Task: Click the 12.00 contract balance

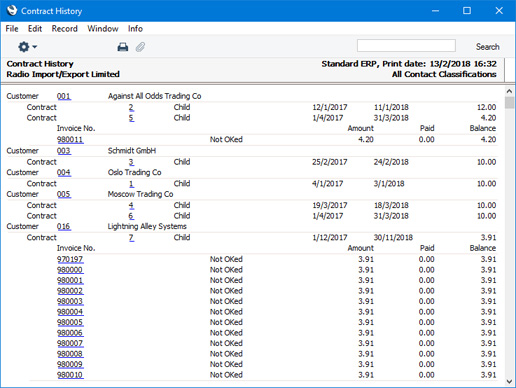Action: (x=486, y=107)
